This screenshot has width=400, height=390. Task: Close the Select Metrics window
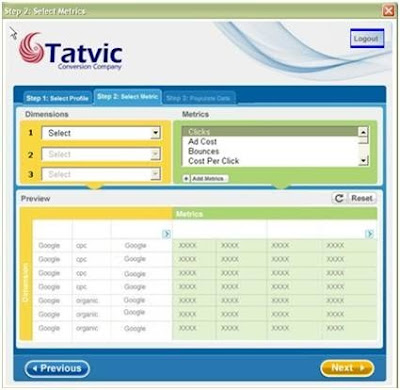point(388,11)
